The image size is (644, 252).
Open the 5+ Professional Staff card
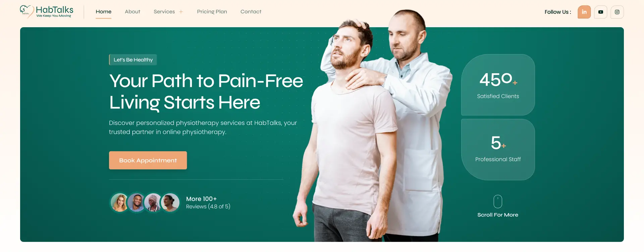(498, 150)
